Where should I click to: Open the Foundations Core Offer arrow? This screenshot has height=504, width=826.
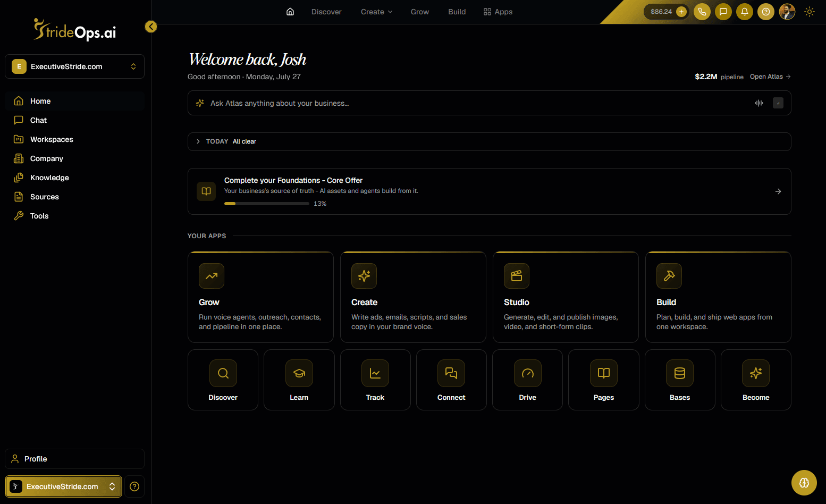(778, 191)
